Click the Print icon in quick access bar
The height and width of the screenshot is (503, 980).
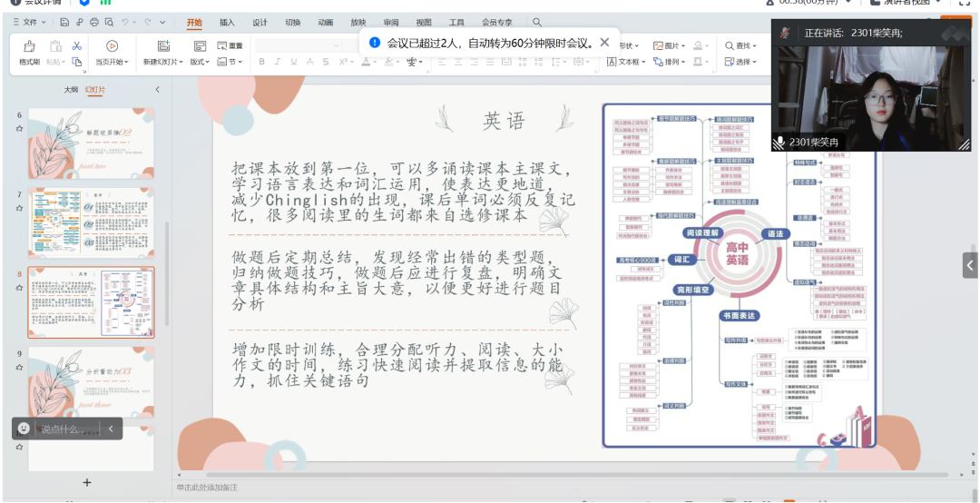pos(94,23)
